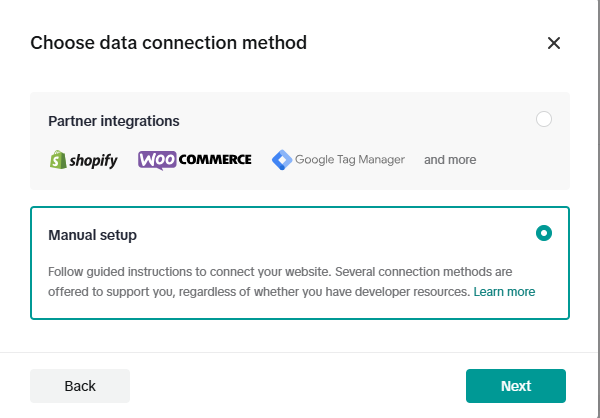Open the Learn more link
Image resolution: width=600 pixels, height=418 pixels.
[x=504, y=292]
